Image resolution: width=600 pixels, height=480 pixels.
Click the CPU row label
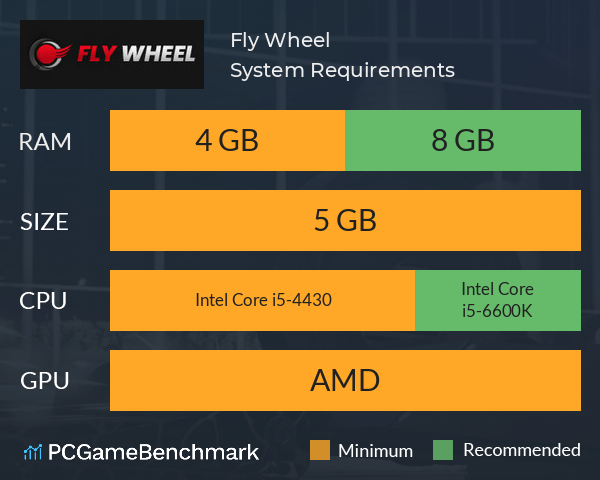(x=43, y=301)
